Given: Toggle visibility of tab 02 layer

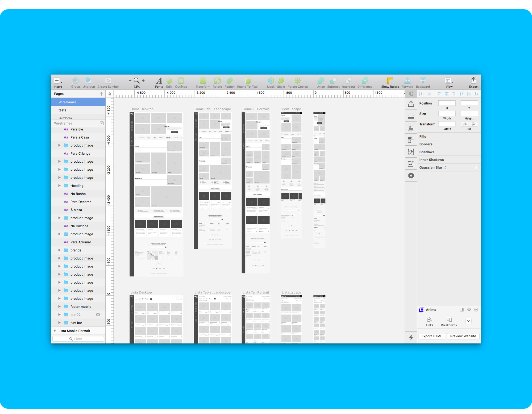Looking at the screenshot, I should coord(98,315).
